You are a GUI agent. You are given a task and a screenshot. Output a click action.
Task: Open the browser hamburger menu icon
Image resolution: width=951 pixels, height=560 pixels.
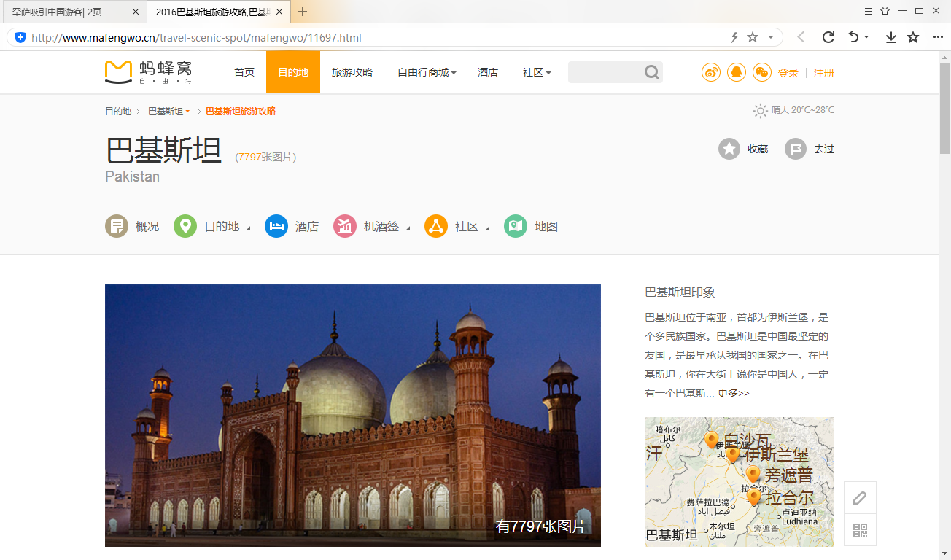[x=868, y=11]
